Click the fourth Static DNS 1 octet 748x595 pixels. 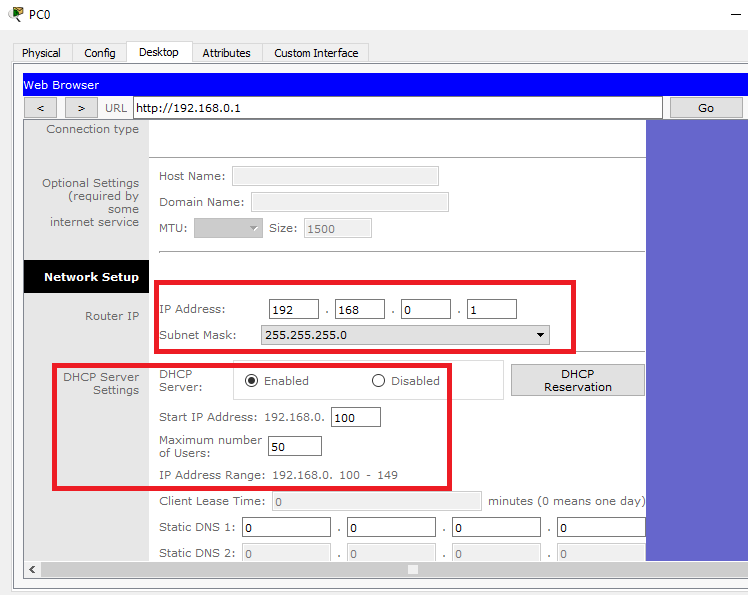601,527
